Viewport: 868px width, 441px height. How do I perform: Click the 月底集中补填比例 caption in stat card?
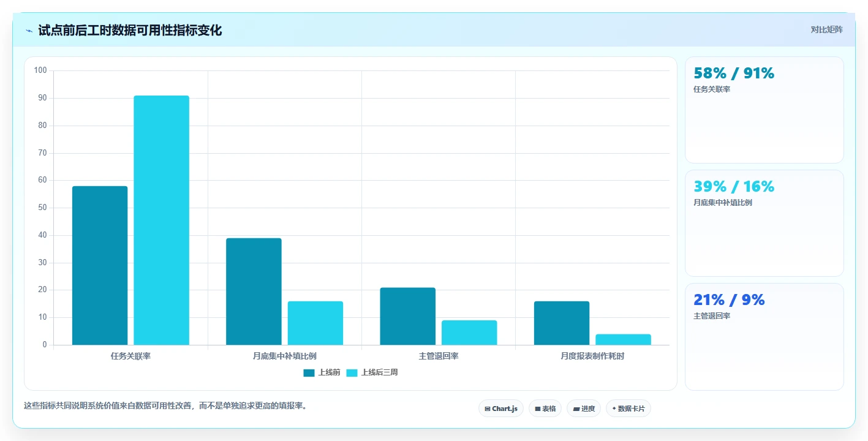723,203
